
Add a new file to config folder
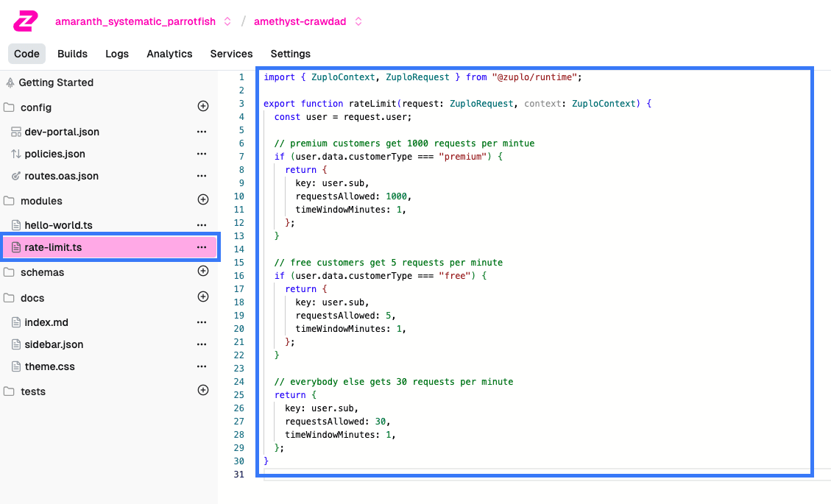point(203,107)
